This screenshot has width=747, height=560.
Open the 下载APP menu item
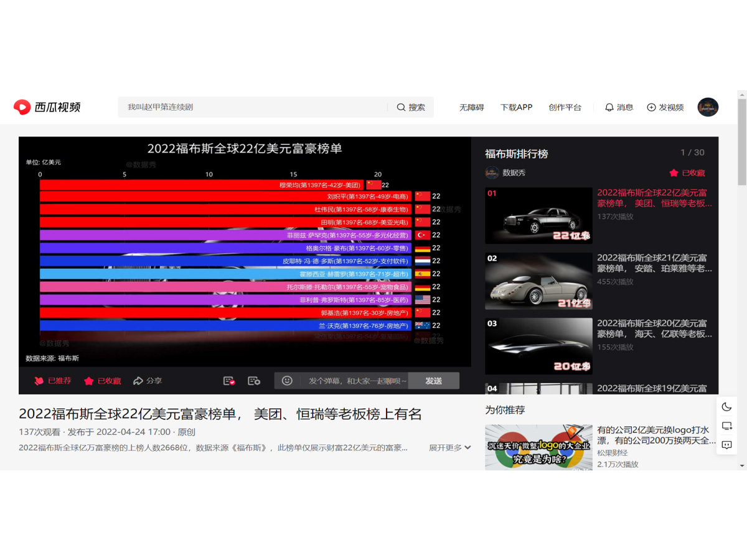click(x=516, y=107)
